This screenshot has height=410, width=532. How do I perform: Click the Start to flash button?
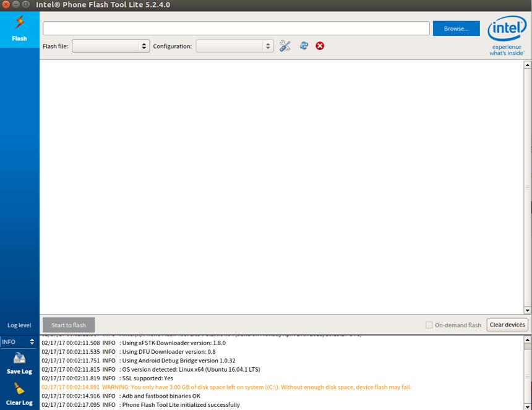click(x=69, y=325)
